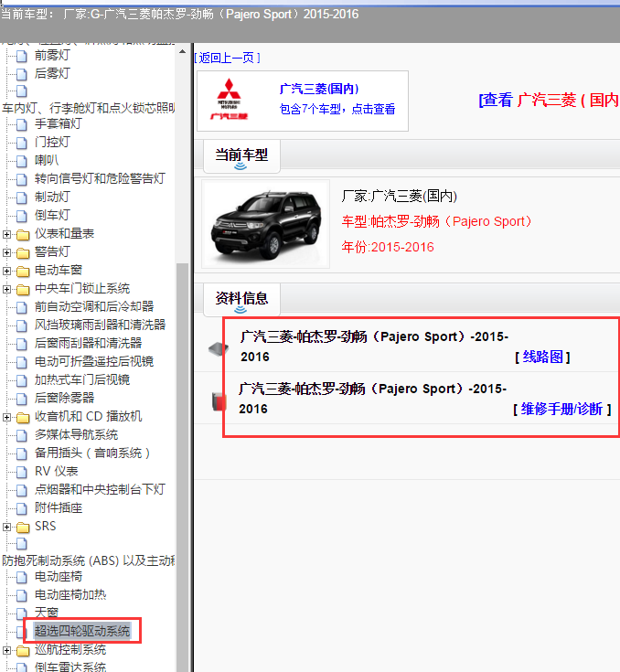Click the 门控灯 page icon

coord(22,143)
